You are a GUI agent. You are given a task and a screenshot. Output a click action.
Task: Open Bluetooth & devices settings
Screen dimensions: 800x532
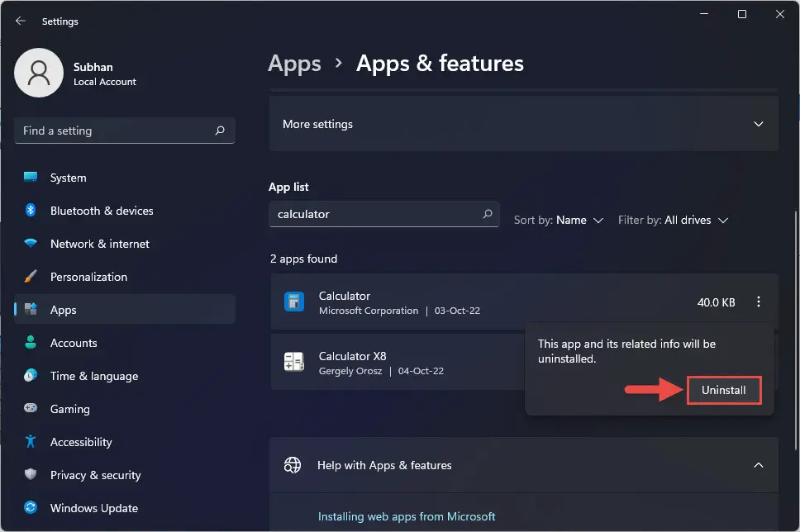[x=102, y=211]
